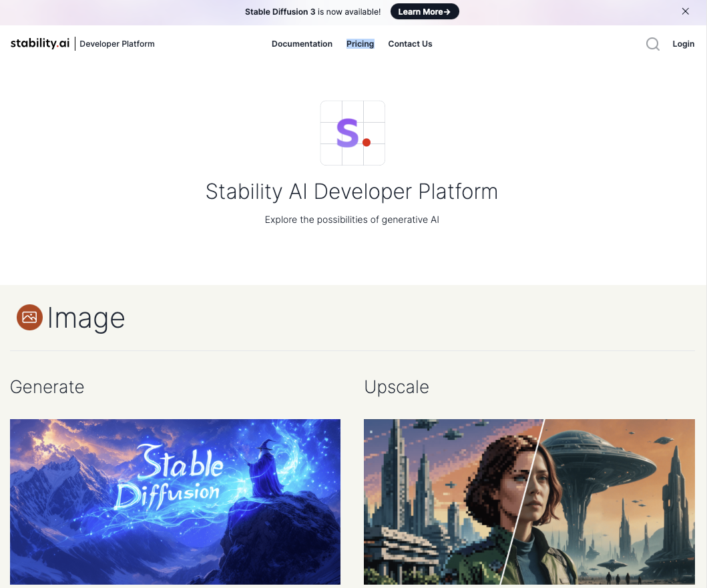Click 'Explore the possibilities of generative AI' text

coord(352,220)
